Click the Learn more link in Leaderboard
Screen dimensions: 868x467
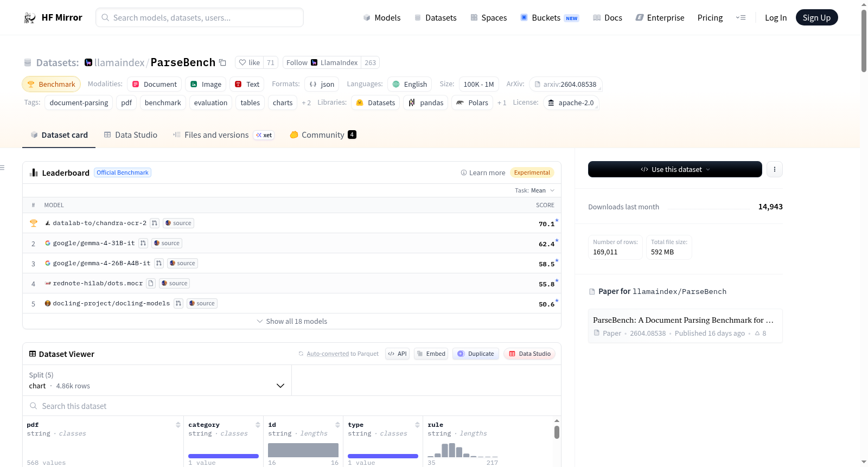coord(483,172)
